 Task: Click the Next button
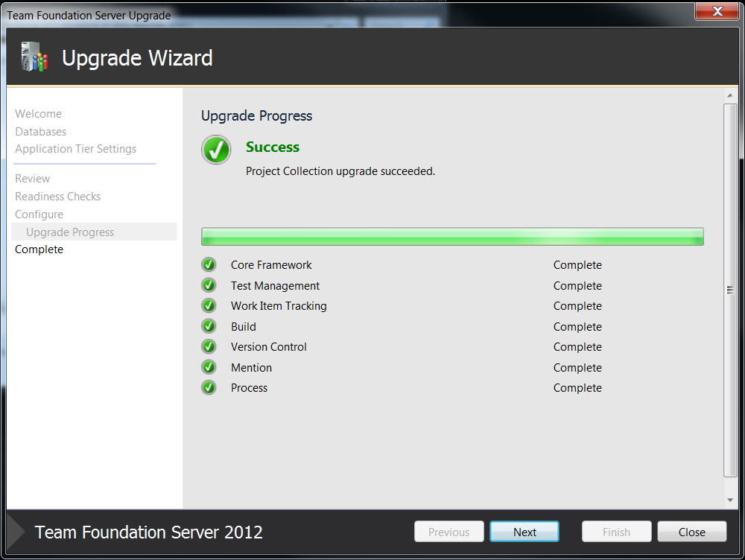click(x=524, y=532)
